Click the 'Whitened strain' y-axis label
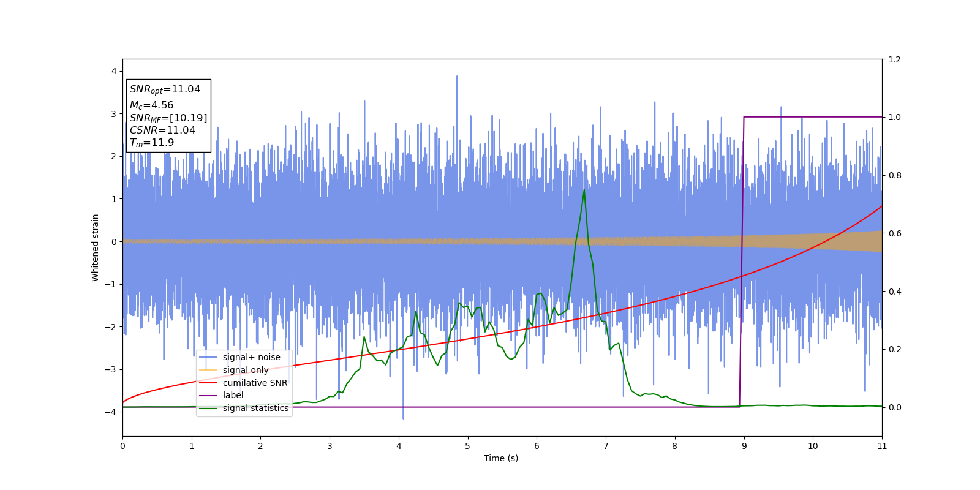 [x=95, y=247]
